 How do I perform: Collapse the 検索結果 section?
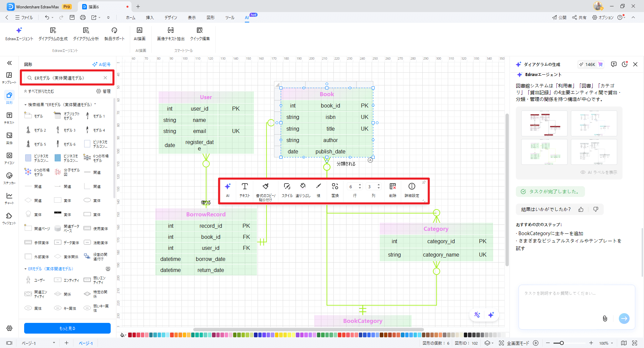coord(25,105)
